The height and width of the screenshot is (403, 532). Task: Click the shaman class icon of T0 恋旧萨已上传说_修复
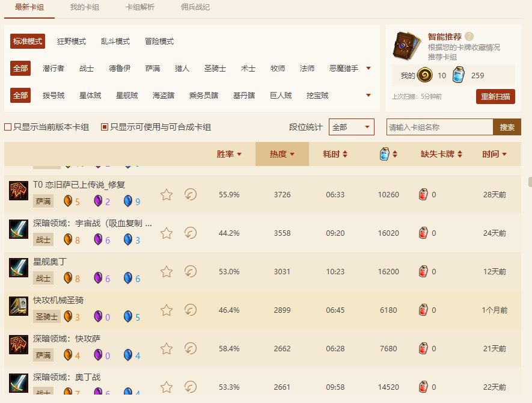(x=19, y=191)
